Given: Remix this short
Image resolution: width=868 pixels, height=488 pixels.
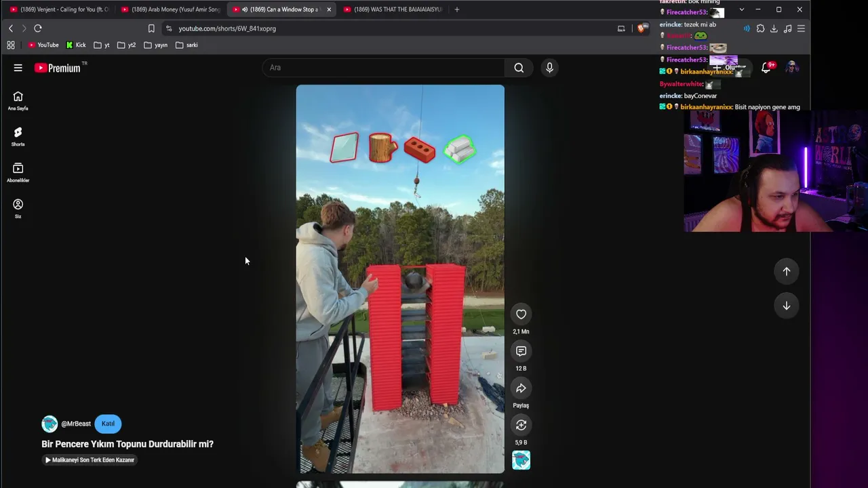Looking at the screenshot, I should [x=521, y=425].
